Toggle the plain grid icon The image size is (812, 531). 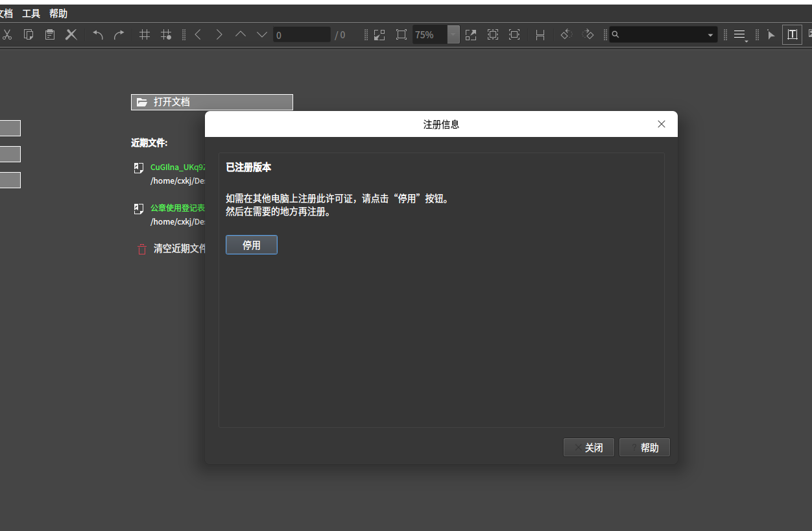[145, 35]
